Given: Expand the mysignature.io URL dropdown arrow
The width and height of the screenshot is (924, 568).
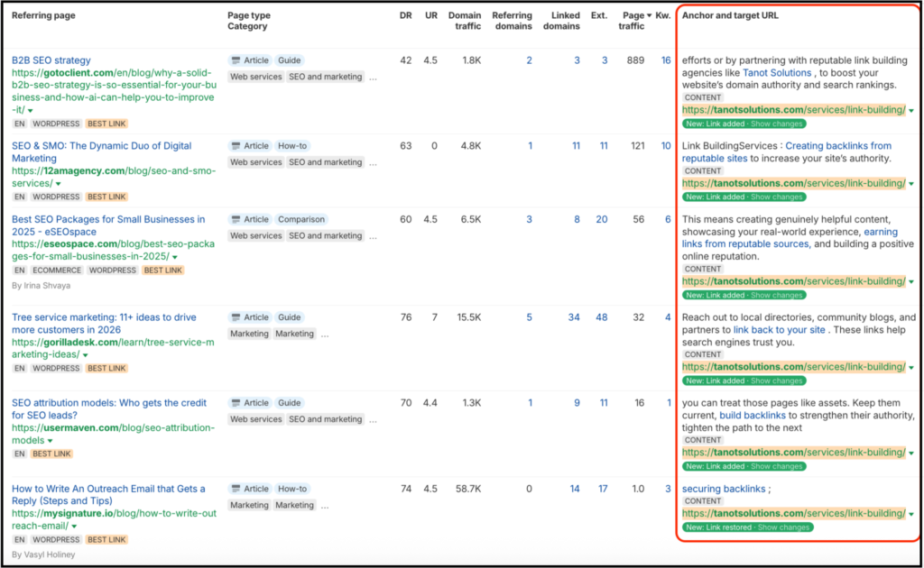Looking at the screenshot, I should tap(74, 527).
